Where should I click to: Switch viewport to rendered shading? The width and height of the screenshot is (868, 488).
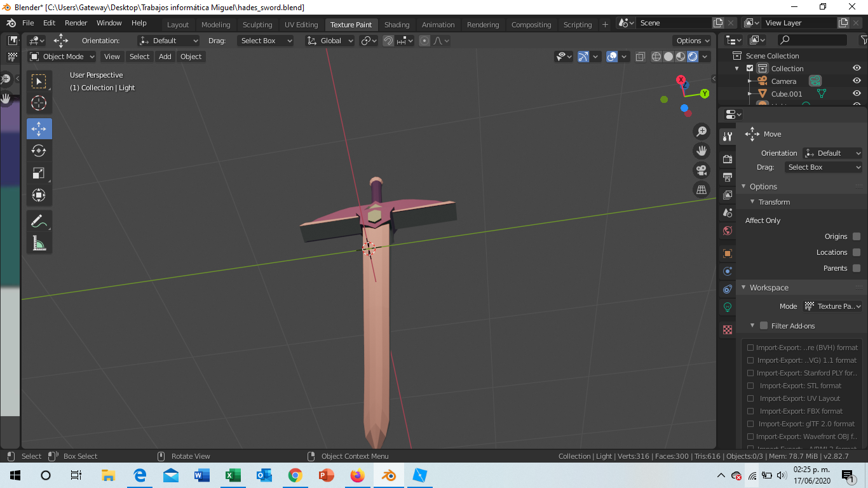[x=693, y=57]
